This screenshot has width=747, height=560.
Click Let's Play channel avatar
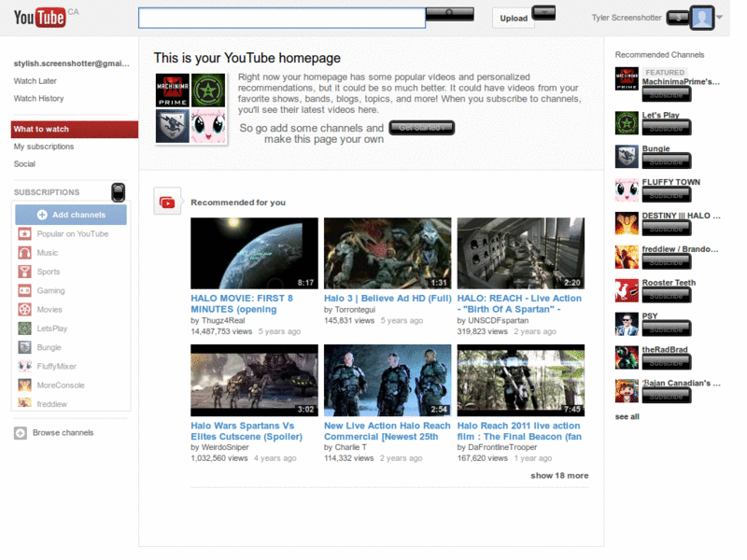(627, 123)
